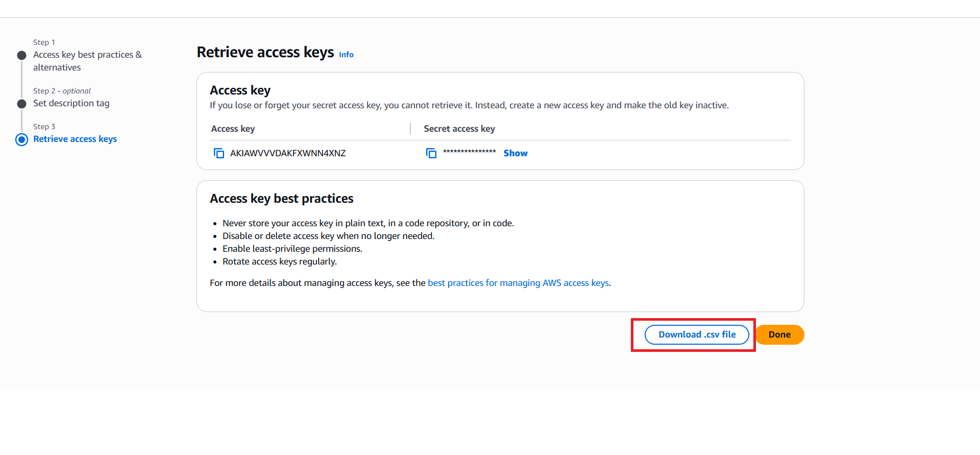Click the AKIAWVVVDAKFXWNN4XNZ key value

click(288, 153)
